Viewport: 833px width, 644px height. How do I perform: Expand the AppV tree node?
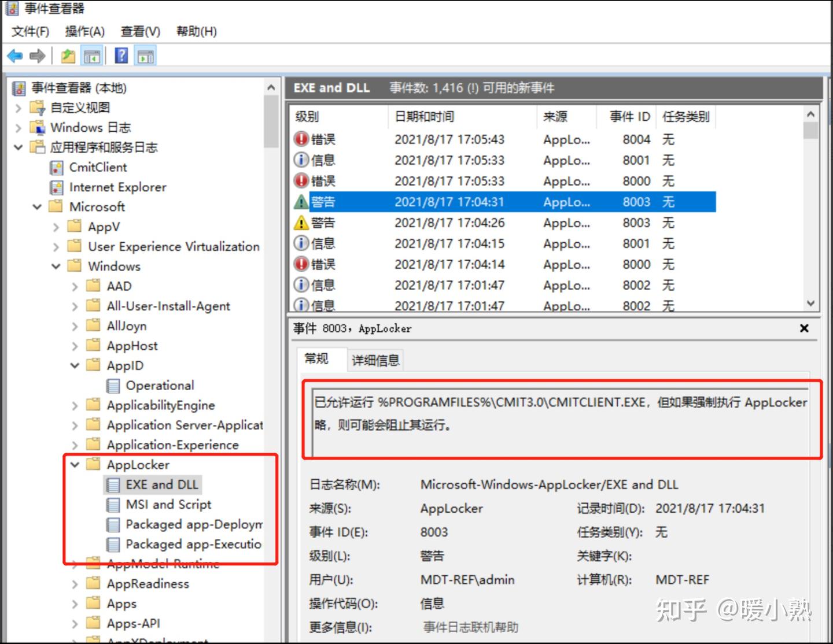56,226
